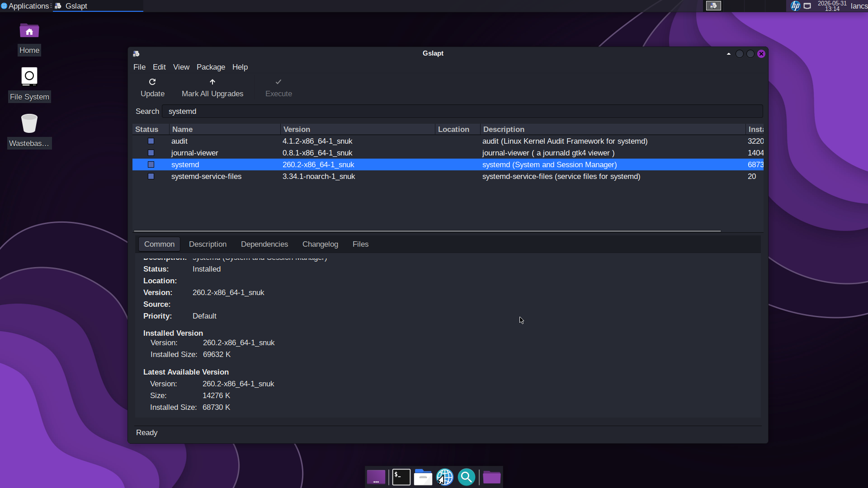Open the Help menu
Viewport: 868px width, 488px height.
coord(240,67)
